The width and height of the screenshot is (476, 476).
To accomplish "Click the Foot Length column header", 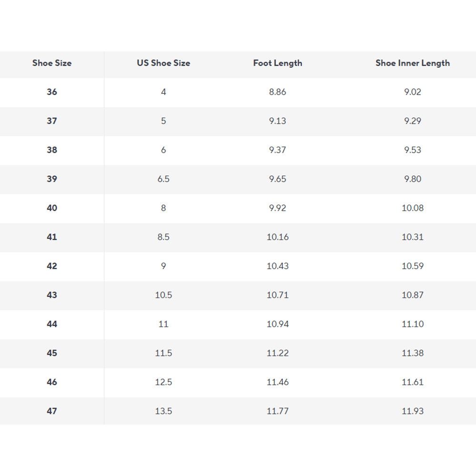I will point(278,63).
